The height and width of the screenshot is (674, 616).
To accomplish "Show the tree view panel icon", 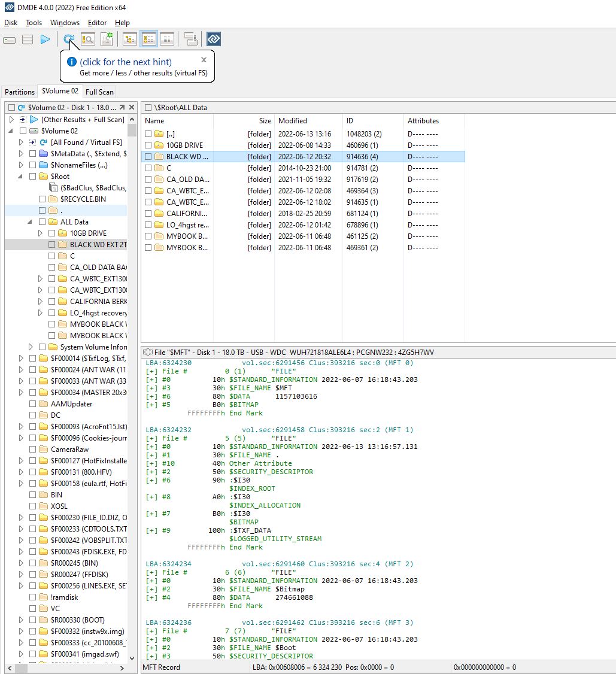I will pyautogui.click(x=129, y=40).
